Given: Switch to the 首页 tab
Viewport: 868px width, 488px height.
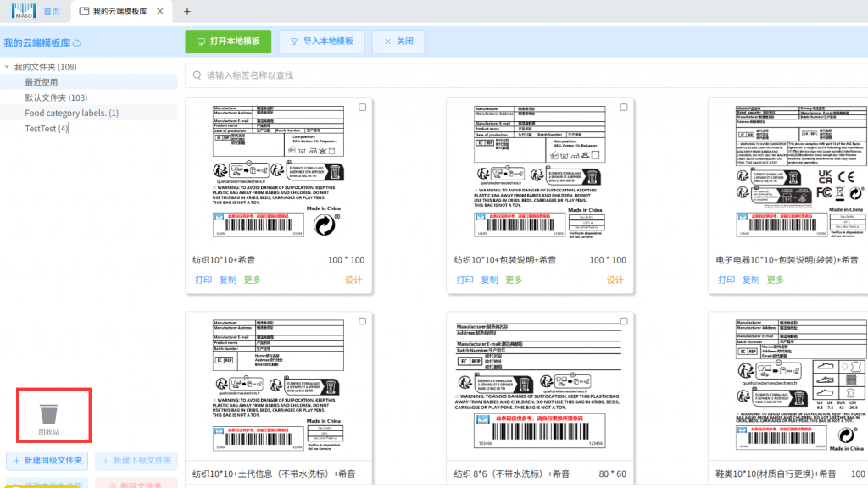Looking at the screenshot, I should coord(52,12).
